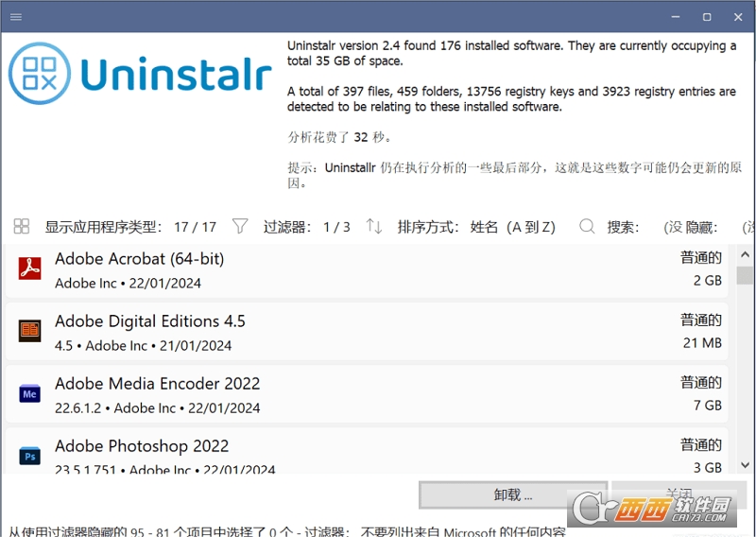Click the list scrollbar thumb
Viewport: 756px width, 537px height.
click(x=745, y=275)
